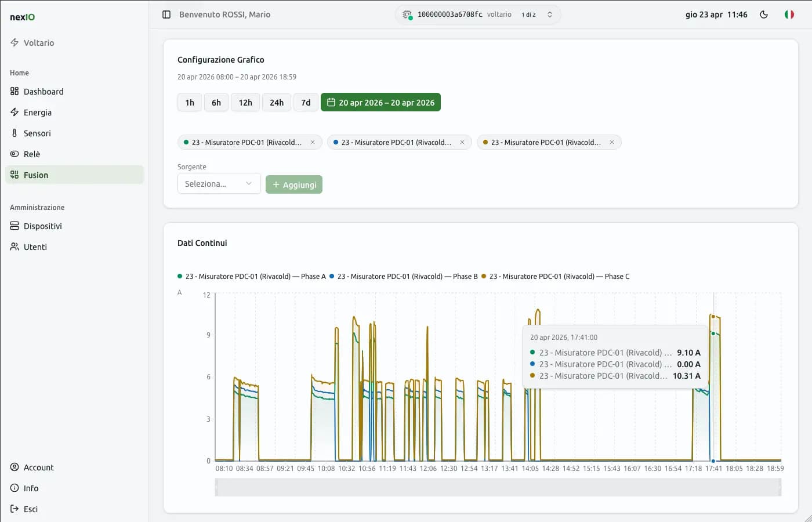
Task: Toggle Phase C series in chart legend
Action: point(556,277)
